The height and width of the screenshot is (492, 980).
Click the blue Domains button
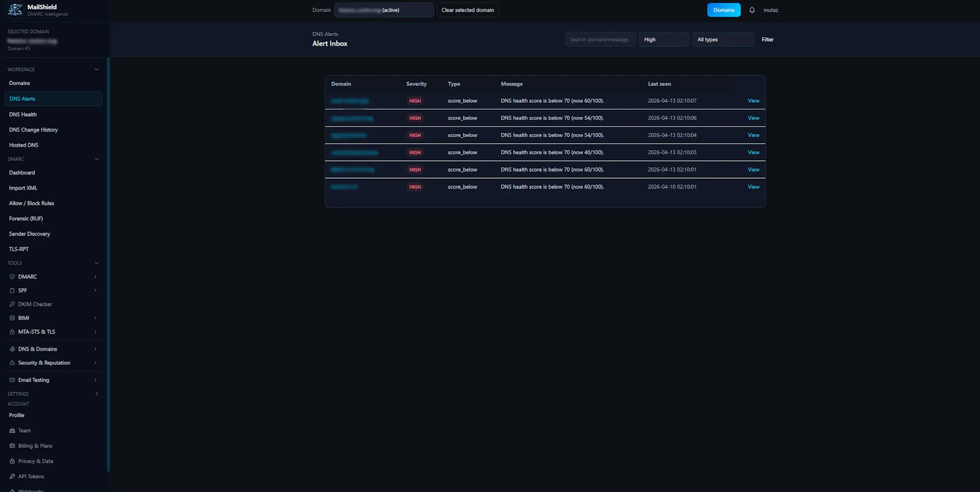[x=724, y=10]
